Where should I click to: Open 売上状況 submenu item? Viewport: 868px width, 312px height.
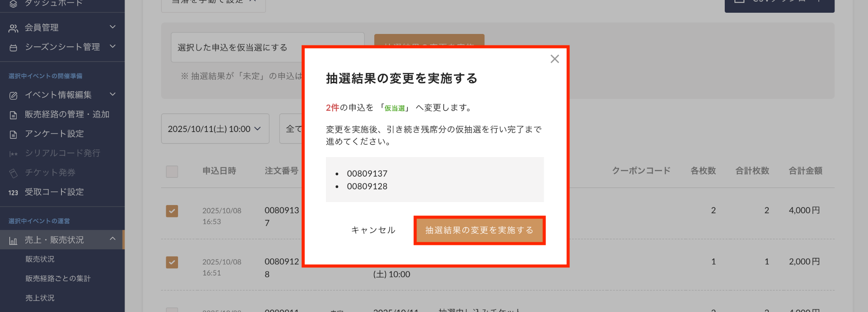point(40,298)
